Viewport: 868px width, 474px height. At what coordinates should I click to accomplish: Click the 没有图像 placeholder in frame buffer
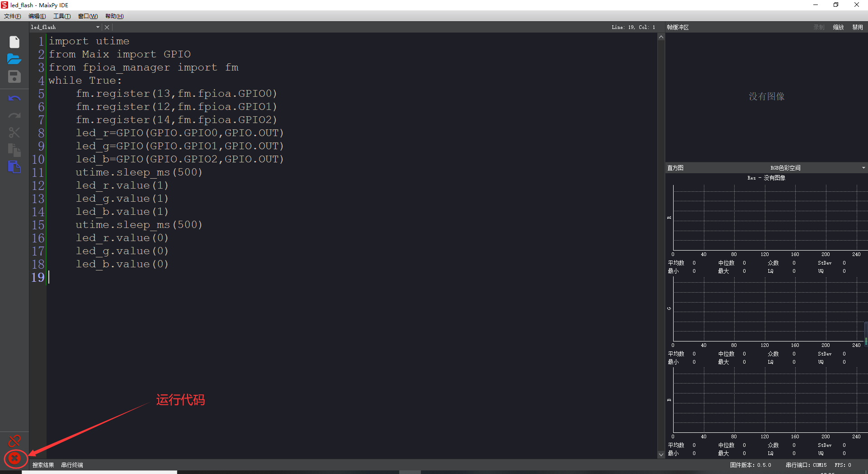(766, 96)
